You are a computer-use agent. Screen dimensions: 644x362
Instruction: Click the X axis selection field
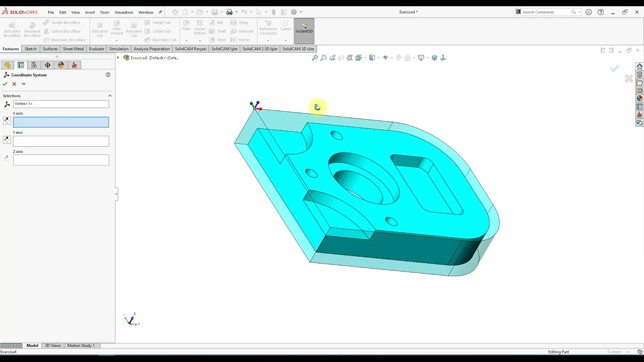click(61, 122)
